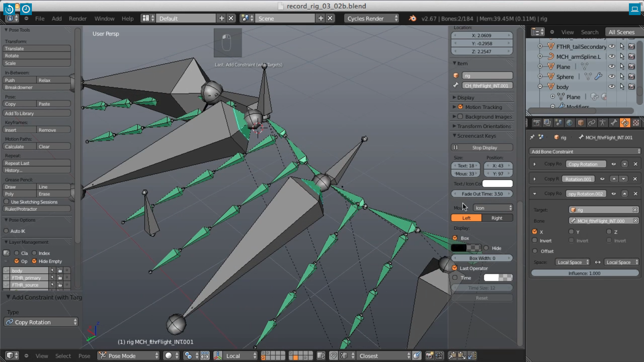The image size is (644, 362).
Task: Click the Breakdowner button
Action: tap(37, 87)
